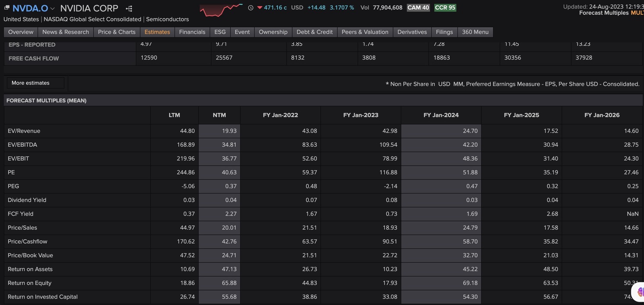The height and width of the screenshot is (305, 644).
Task: Click the Price/Sales row label
Action: (x=22, y=228)
